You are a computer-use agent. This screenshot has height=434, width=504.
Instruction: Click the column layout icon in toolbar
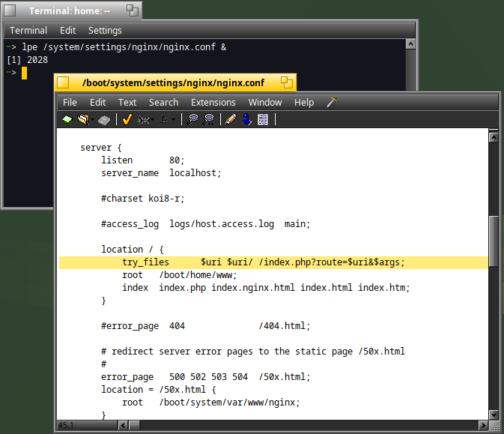click(x=263, y=119)
